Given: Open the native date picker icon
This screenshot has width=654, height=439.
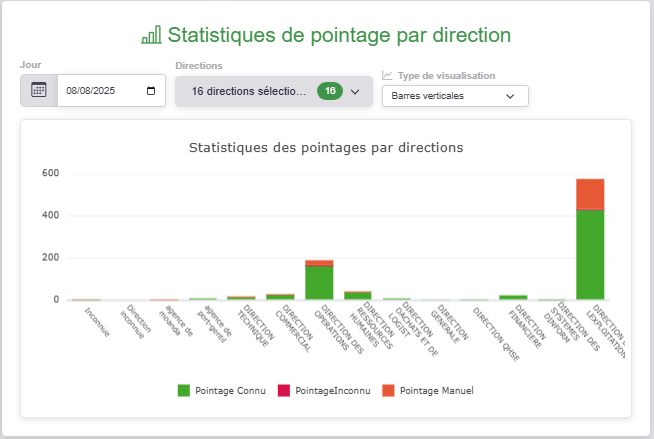Looking at the screenshot, I should tap(151, 91).
